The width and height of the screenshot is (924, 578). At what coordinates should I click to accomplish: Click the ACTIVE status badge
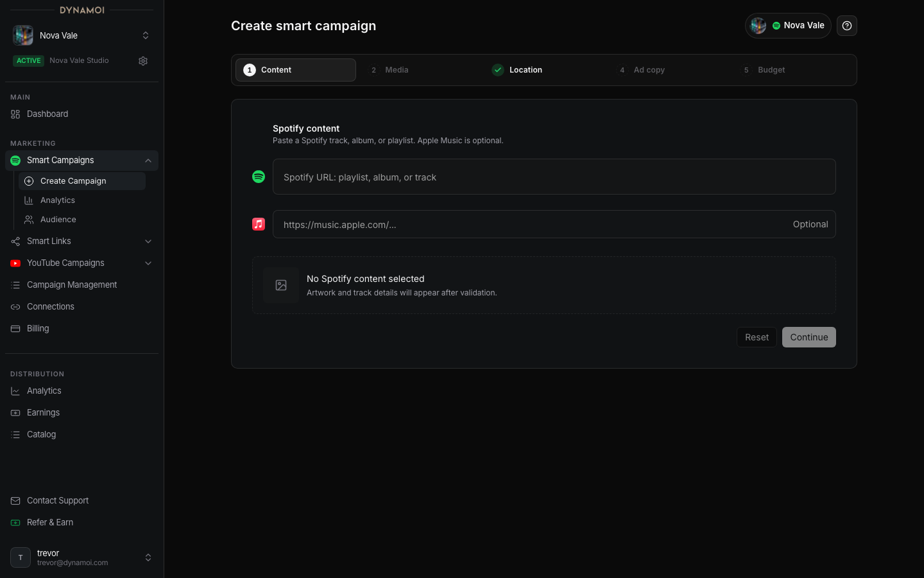29,61
